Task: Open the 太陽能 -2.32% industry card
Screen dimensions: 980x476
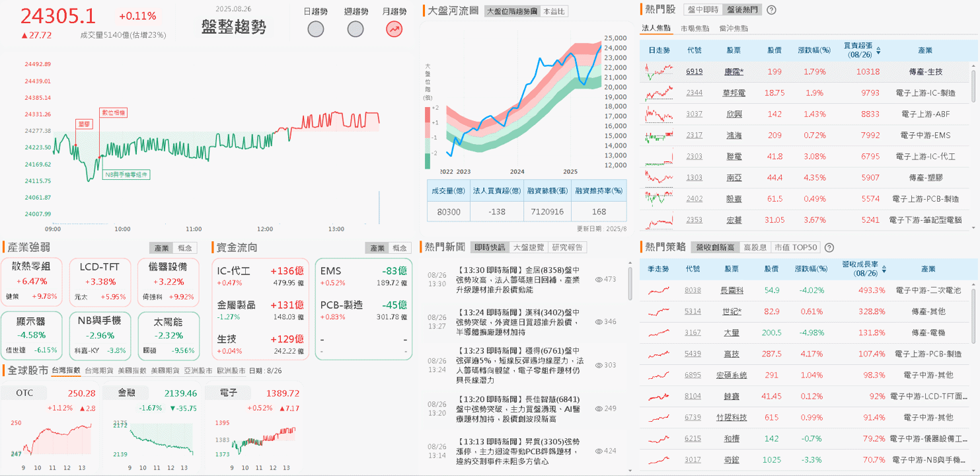Action: click(x=169, y=336)
